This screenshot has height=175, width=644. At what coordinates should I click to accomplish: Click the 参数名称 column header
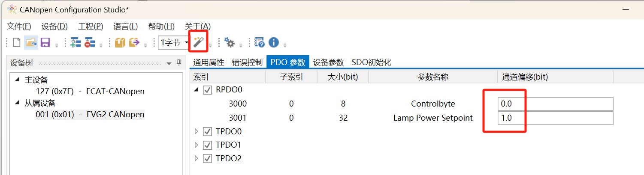(433, 77)
